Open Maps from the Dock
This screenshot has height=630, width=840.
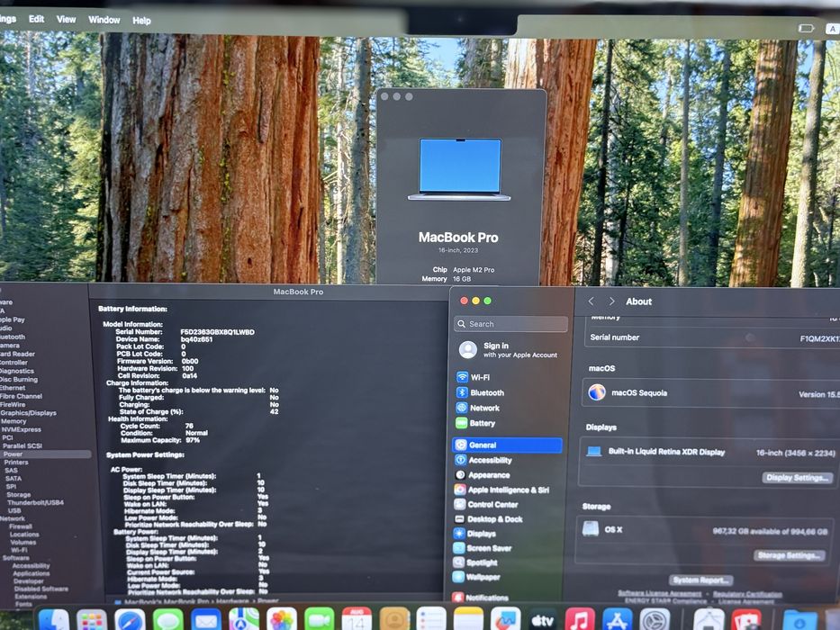click(x=244, y=620)
